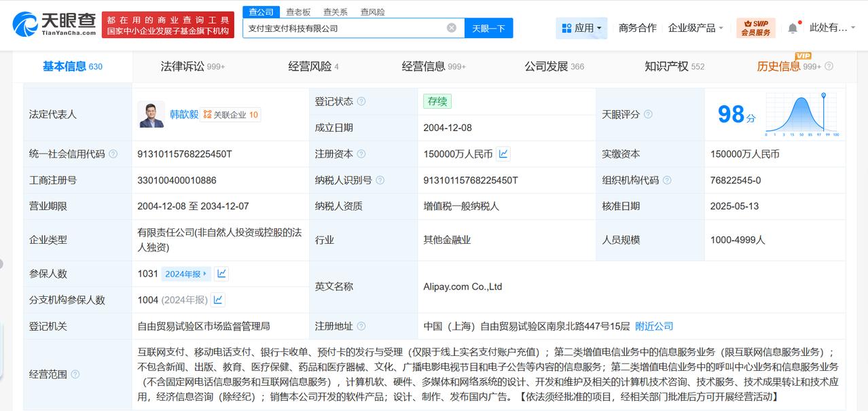
Task: Click the help icon next to 纳税人识别号
Action: [380, 180]
